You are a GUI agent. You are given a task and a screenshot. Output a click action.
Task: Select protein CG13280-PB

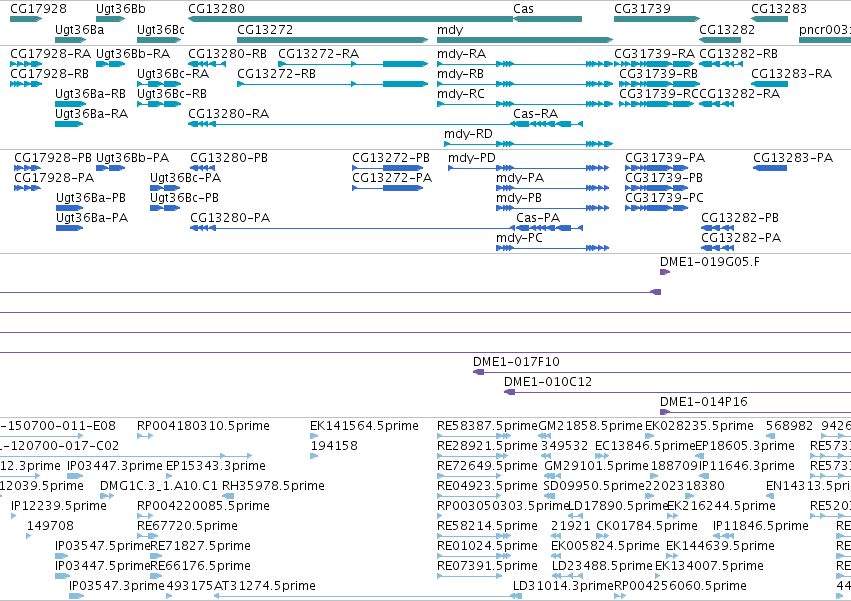[229, 158]
